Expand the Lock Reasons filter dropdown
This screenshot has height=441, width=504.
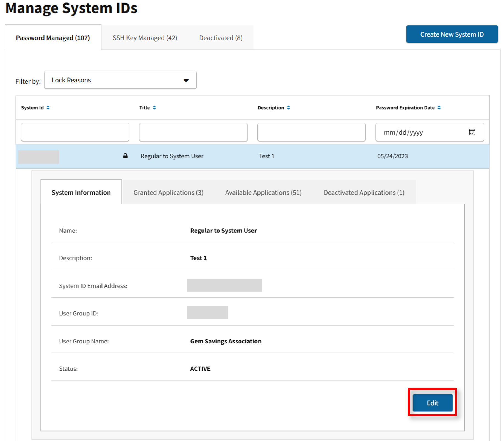coord(120,80)
